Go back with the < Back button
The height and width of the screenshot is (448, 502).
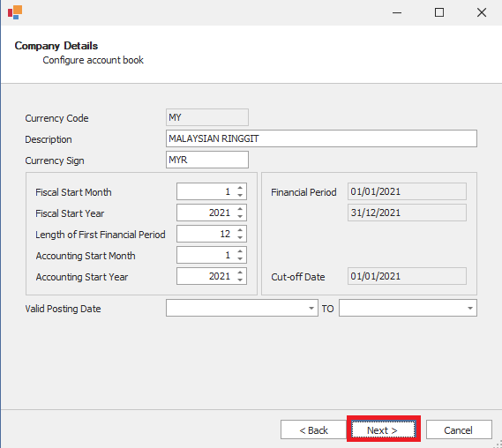tap(313, 429)
